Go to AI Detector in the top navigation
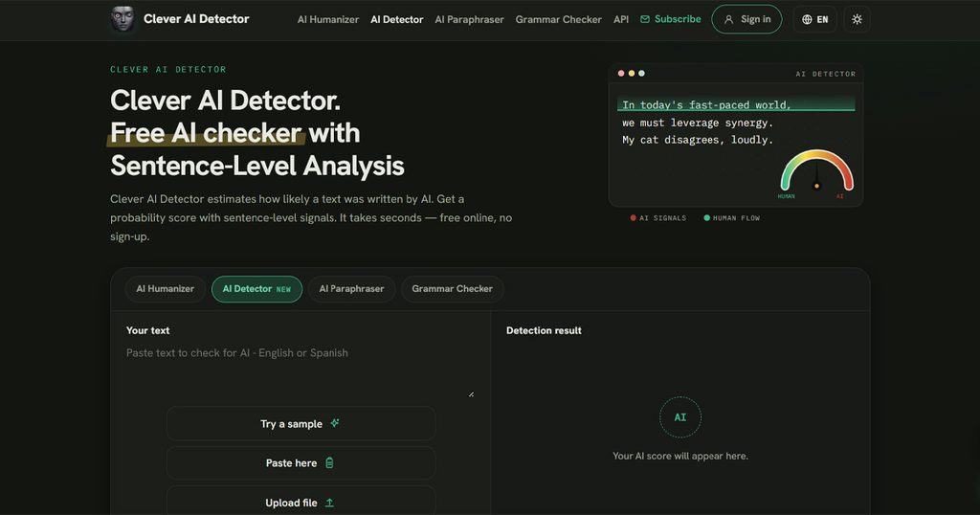980x515 pixels. 397,19
